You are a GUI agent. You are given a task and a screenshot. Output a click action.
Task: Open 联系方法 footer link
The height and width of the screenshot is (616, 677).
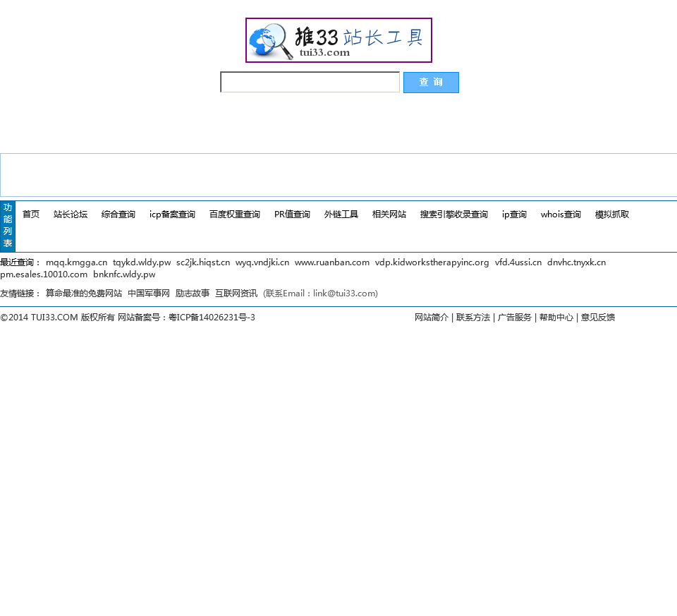tap(473, 318)
